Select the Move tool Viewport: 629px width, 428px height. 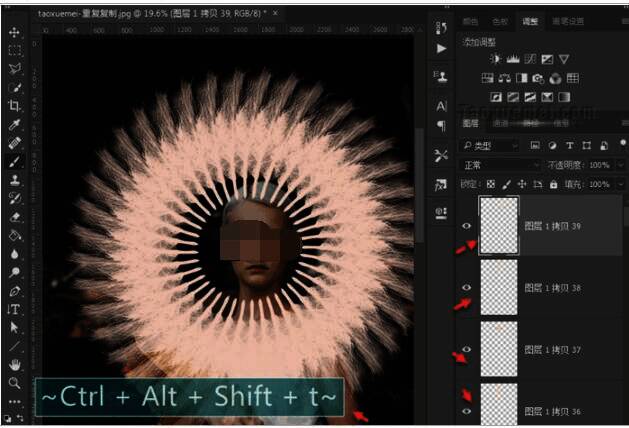[14, 33]
